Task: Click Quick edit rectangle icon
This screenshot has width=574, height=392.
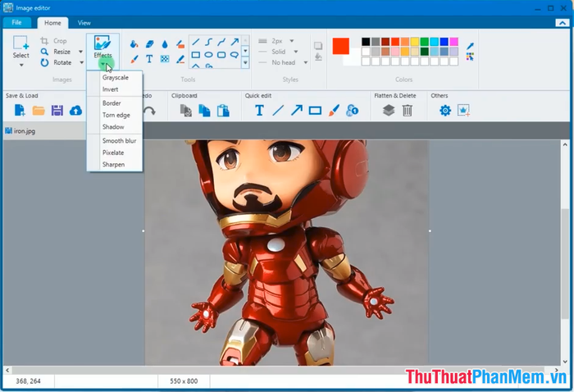Action: click(315, 110)
